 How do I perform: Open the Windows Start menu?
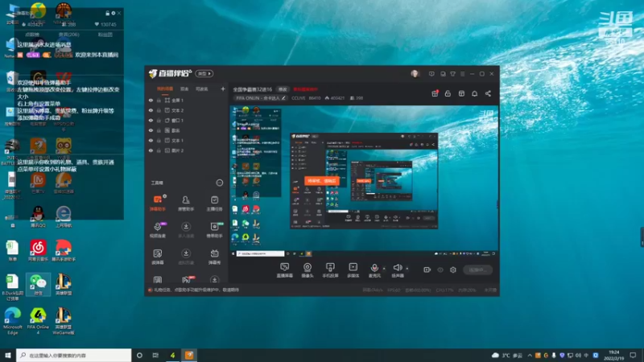click(x=8, y=356)
